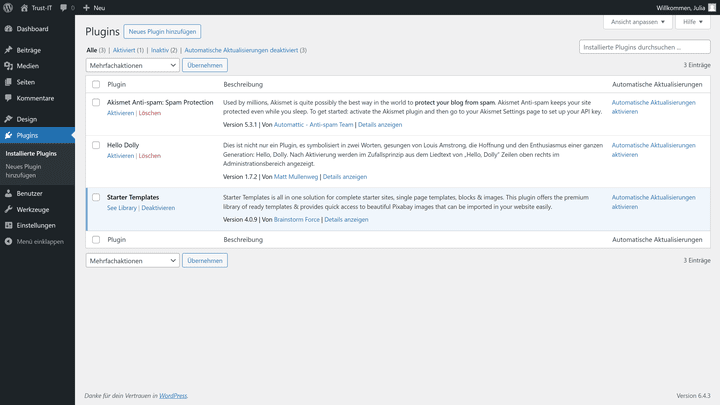The image size is (720, 405).
Task: Select Installierte Plugins submenu item
Action: (31, 153)
